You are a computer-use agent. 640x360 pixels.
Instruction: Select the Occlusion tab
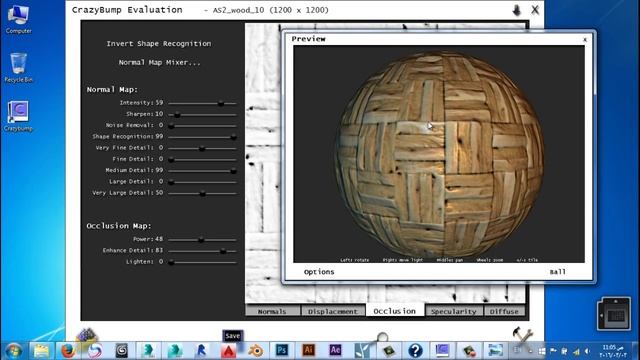[x=395, y=311]
